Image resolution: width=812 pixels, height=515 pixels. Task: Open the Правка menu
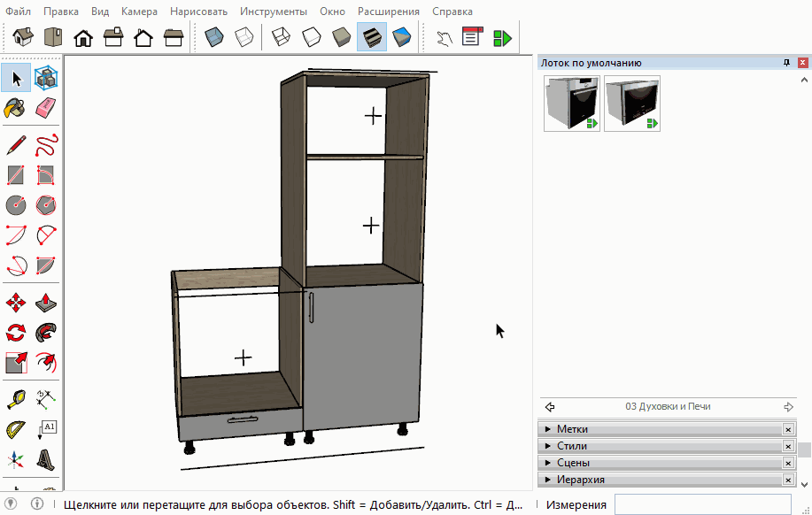61,11
